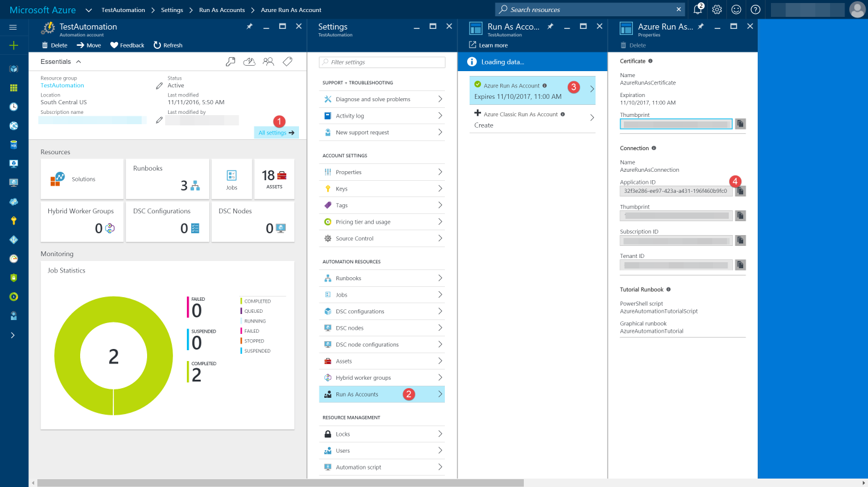
Task: Open the Azure breadcrumb dropdown chevron
Action: 89,10
